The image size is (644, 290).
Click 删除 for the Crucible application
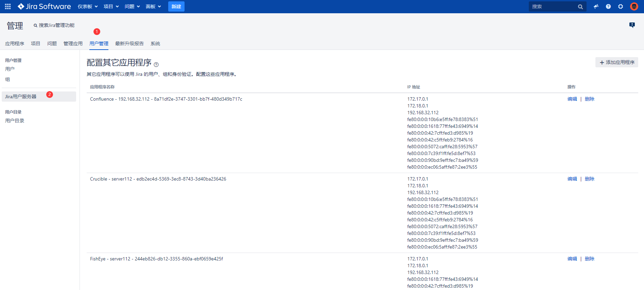[x=590, y=179]
